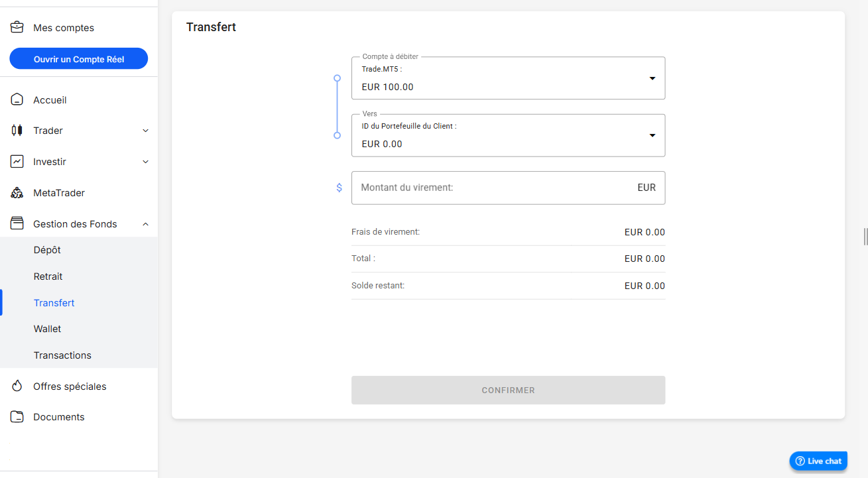Image resolution: width=868 pixels, height=478 pixels.
Task: Click the Gestion des Fonds label
Action: pyautogui.click(x=75, y=224)
